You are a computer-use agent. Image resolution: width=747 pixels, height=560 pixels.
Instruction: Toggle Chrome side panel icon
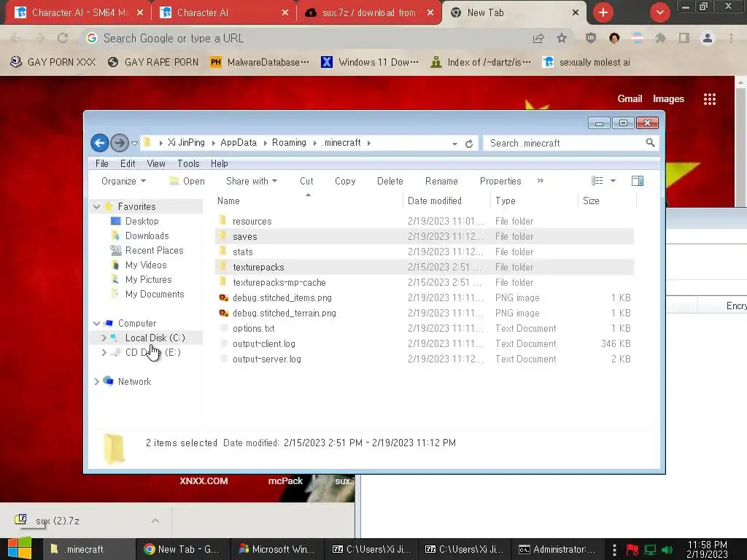[684, 38]
